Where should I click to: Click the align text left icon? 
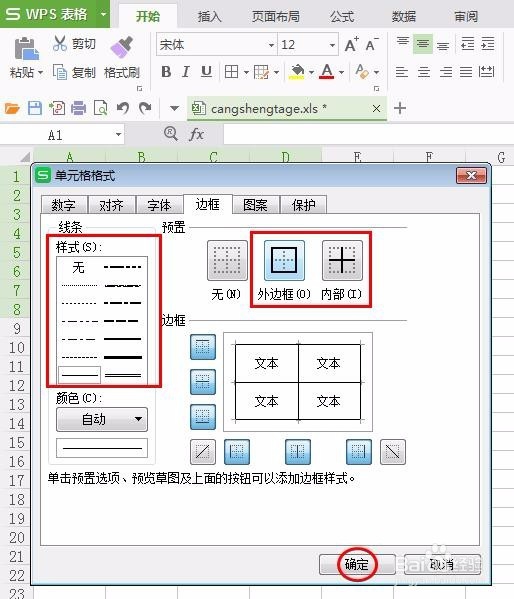point(402,72)
